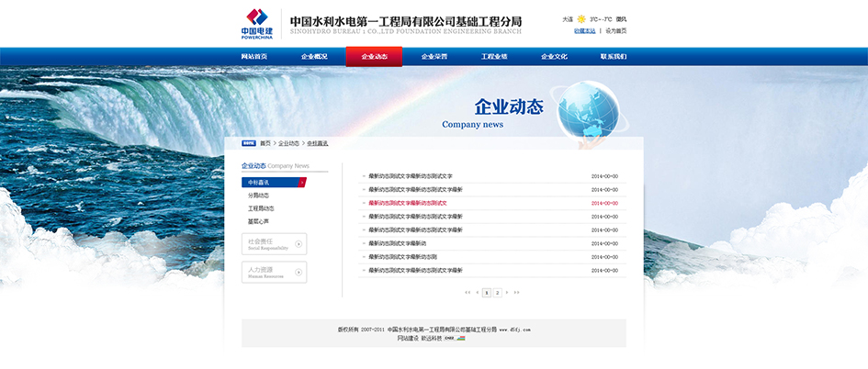Image resolution: width=868 pixels, height=369 pixels.
Task: Click next page single arrow
Action: [508, 293]
